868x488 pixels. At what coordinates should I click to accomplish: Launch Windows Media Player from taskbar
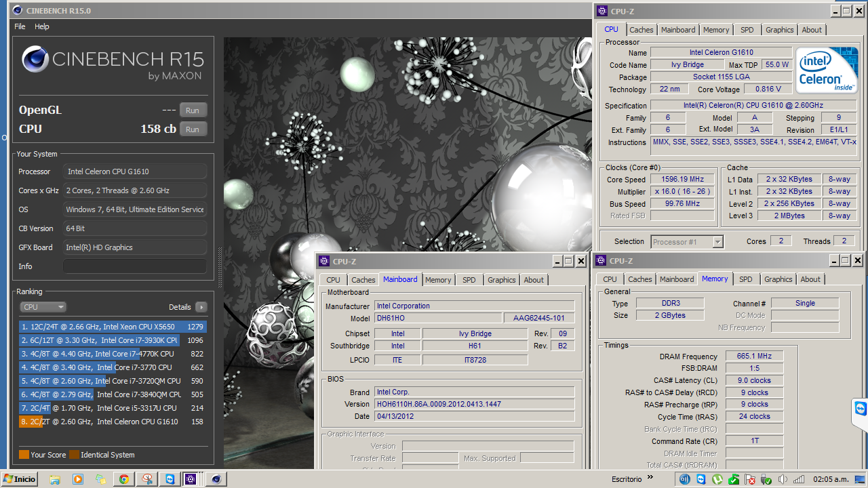(x=78, y=479)
